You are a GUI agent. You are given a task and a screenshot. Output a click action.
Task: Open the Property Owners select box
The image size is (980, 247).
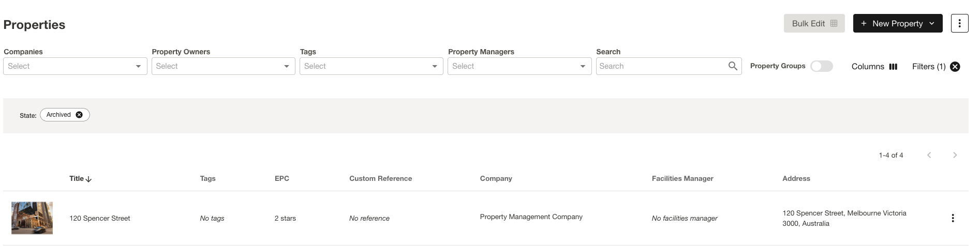(223, 66)
